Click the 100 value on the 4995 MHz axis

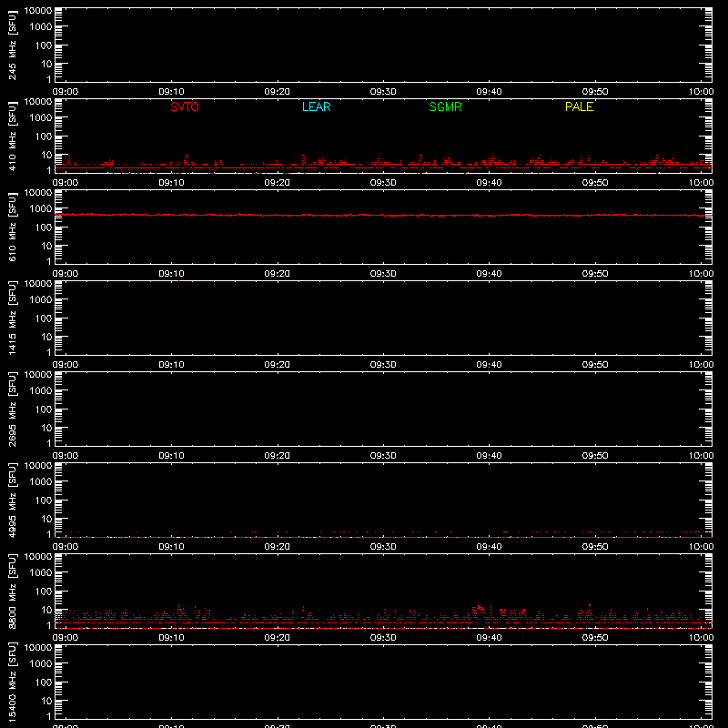pos(44,500)
